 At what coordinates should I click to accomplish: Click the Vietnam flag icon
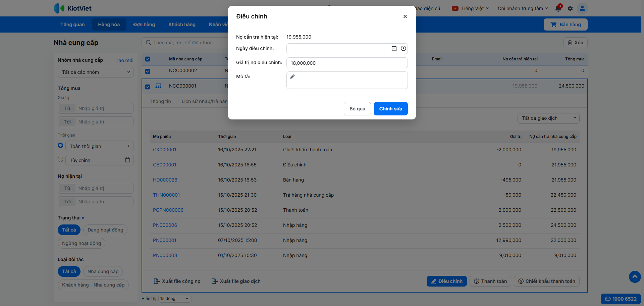tap(455, 8)
